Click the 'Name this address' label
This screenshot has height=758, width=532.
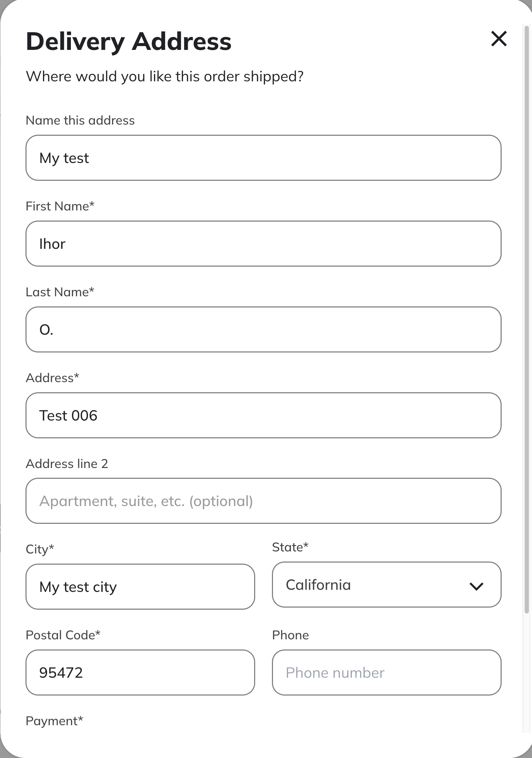pos(80,120)
